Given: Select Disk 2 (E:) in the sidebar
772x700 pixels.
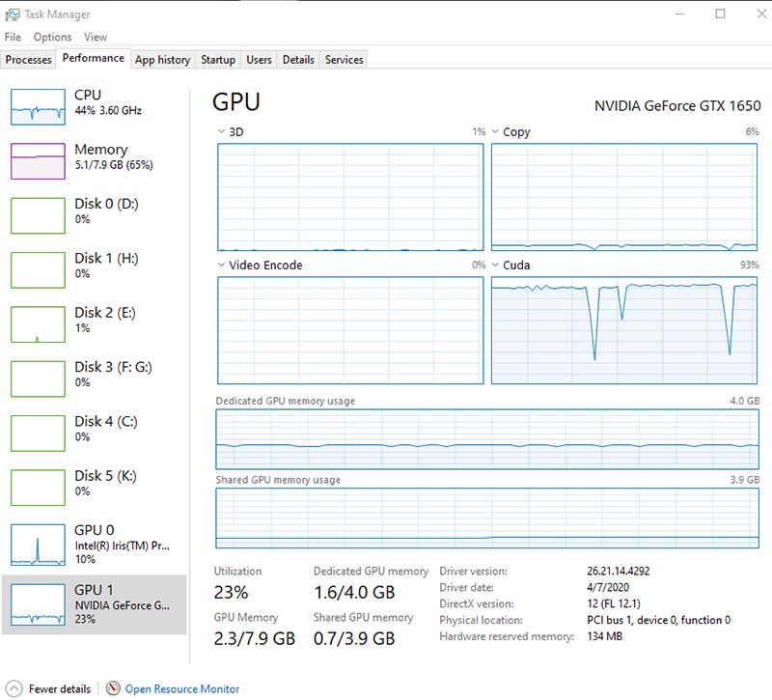Looking at the screenshot, I should 95,324.
